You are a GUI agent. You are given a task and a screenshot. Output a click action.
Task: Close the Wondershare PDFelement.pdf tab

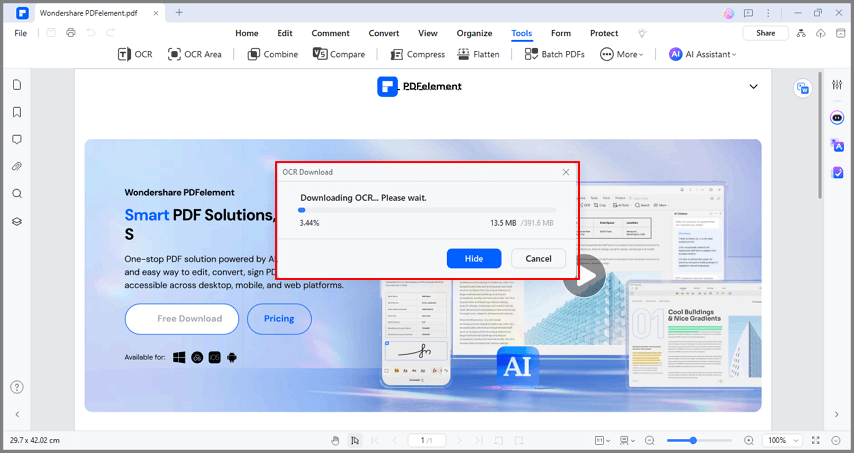pyautogui.click(x=156, y=13)
